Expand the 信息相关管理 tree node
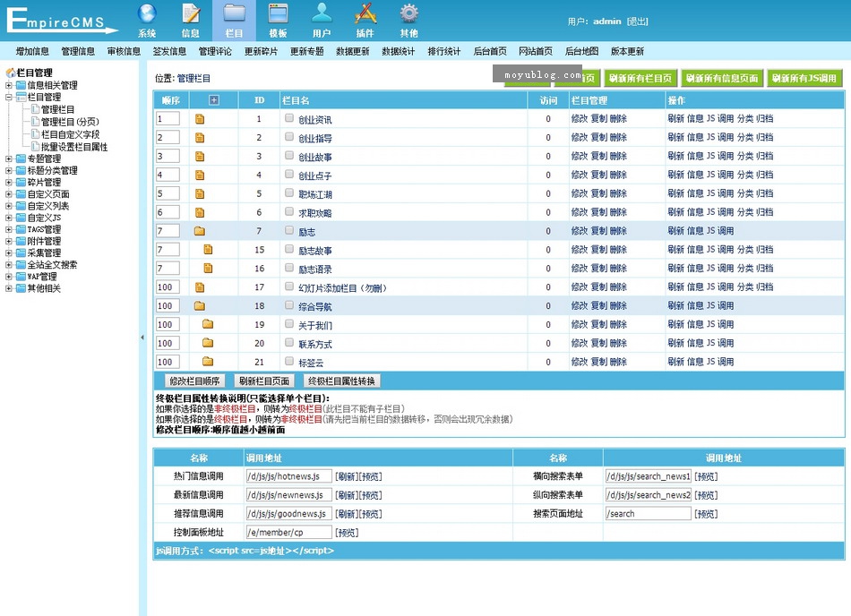851x616 pixels. click(9, 85)
